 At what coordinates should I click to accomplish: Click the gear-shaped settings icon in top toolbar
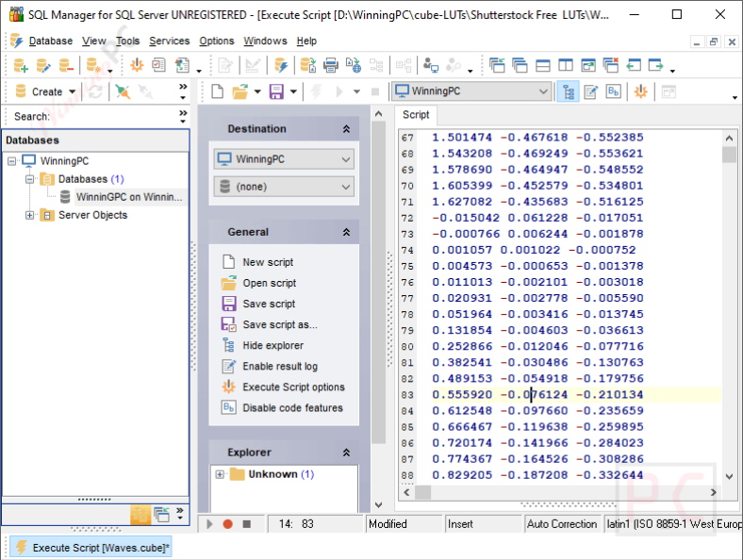[137, 65]
